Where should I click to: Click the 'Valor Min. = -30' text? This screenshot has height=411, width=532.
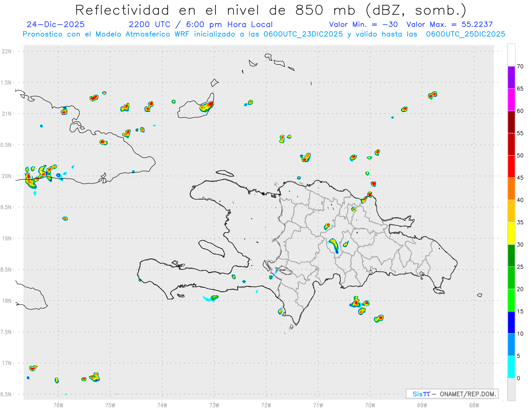[364, 24]
